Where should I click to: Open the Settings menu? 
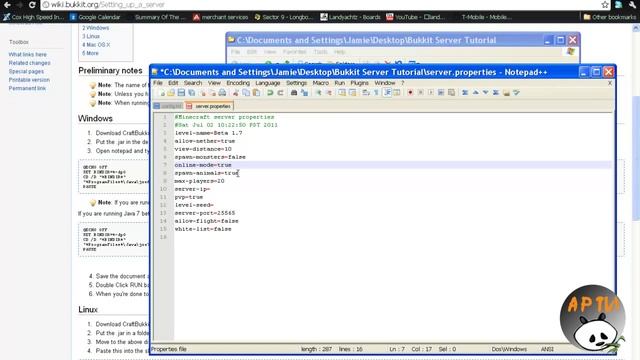coord(296,83)
